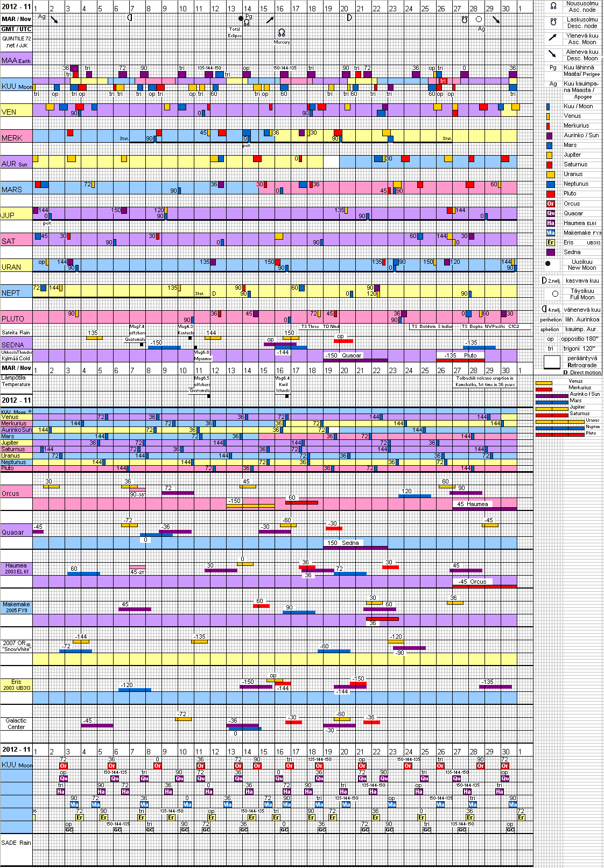
Task: Pick the purple Sedna swatch in the legend
Action: tap(551, 252)
